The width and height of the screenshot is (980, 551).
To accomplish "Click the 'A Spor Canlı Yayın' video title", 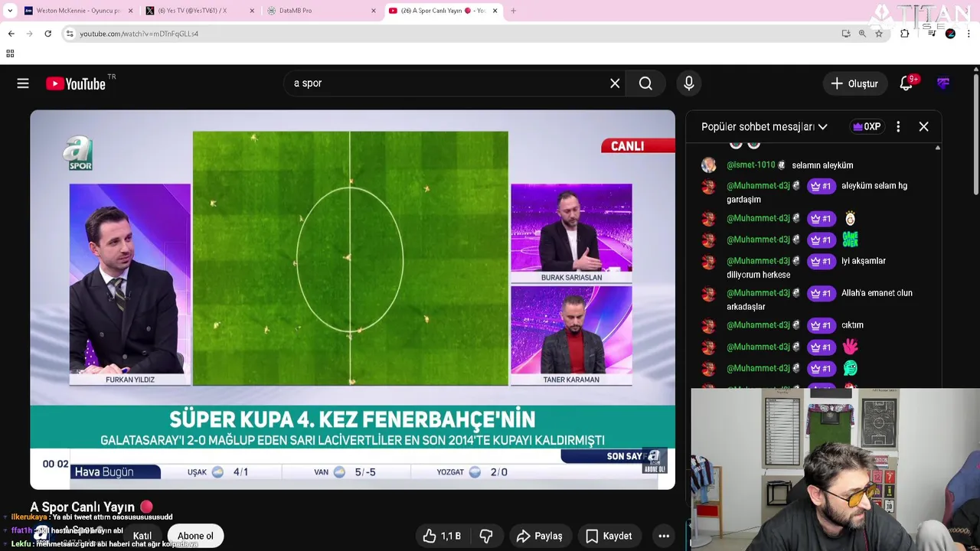I will coord(82,507).
